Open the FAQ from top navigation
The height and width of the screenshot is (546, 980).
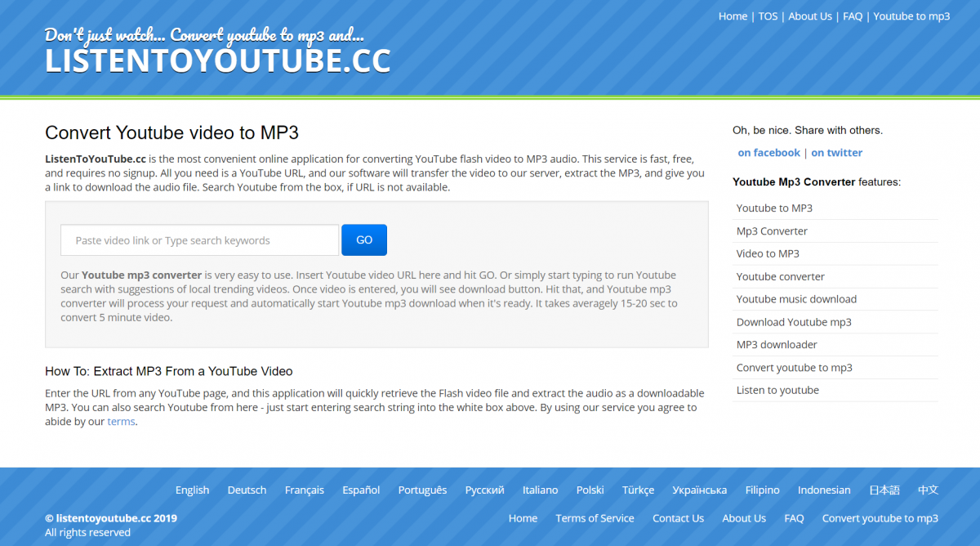852,16
